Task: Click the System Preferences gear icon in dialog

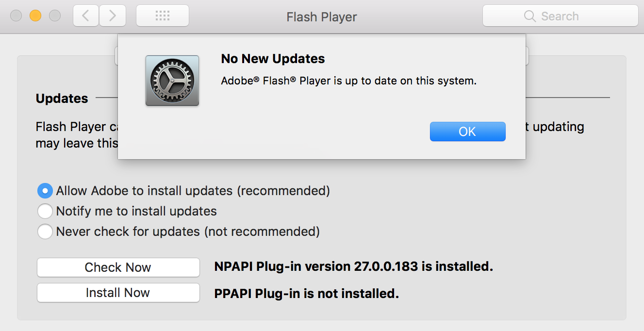Action: (172, 81)
